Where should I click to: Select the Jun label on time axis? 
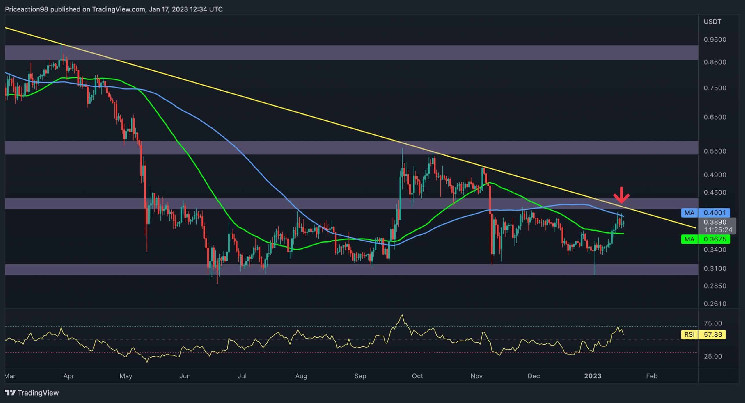(x=184, y=376)
